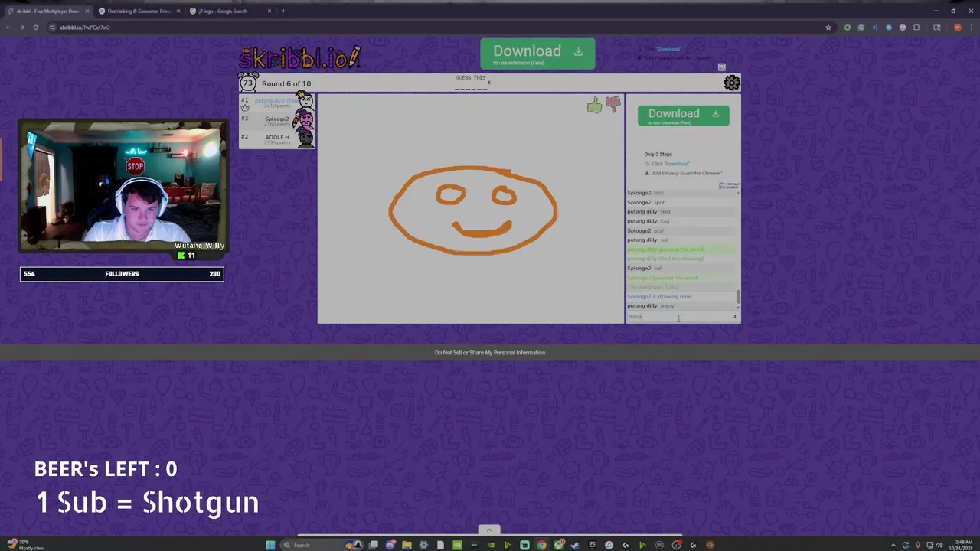This screenshot has height=551, width=980.
Task: Click the 'GUESS THIS' word hint
Action: coord(471,77)
